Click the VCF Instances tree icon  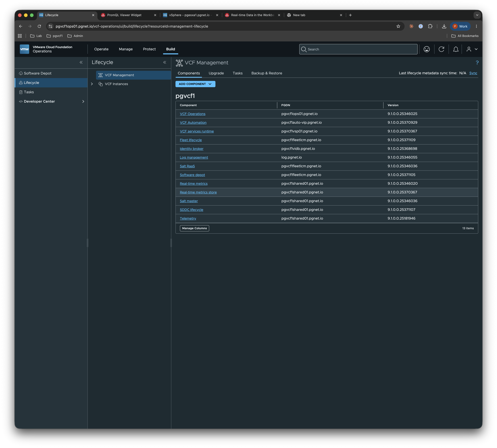pos(100,84)
